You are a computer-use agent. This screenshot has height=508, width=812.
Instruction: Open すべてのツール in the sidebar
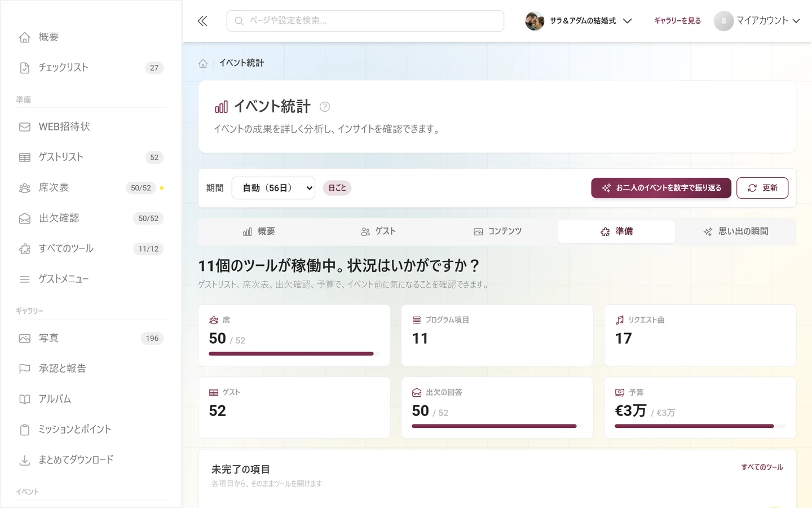(91, 249)
